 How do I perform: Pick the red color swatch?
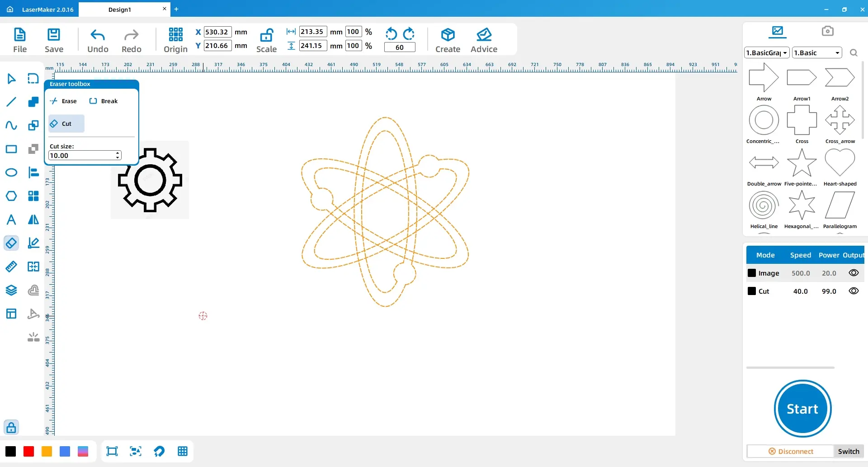[28, 451]
